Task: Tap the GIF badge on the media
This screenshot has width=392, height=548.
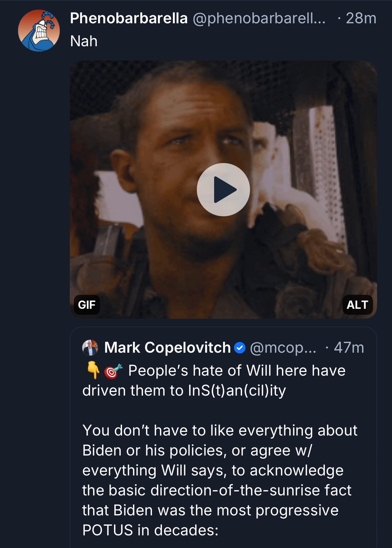Action: coord(86,305)
